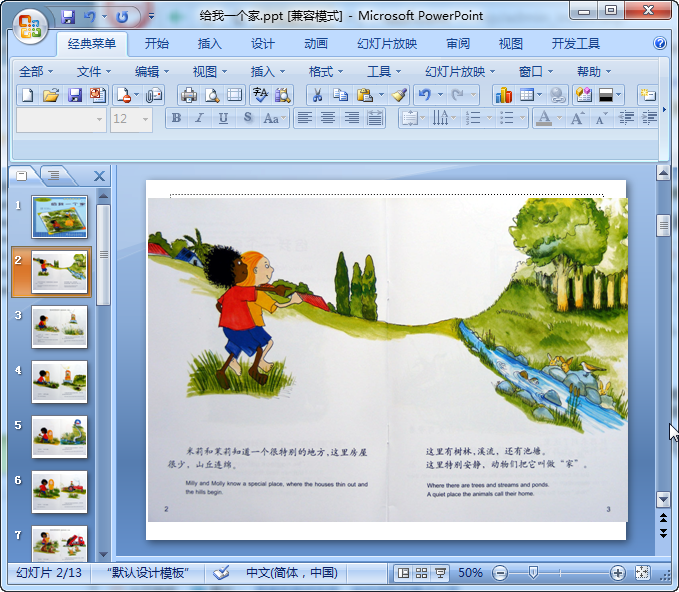The width and height of the screenshot is (679, 592).
Task: Start Slide Show view from status bar
Action: tap(440, 573)
